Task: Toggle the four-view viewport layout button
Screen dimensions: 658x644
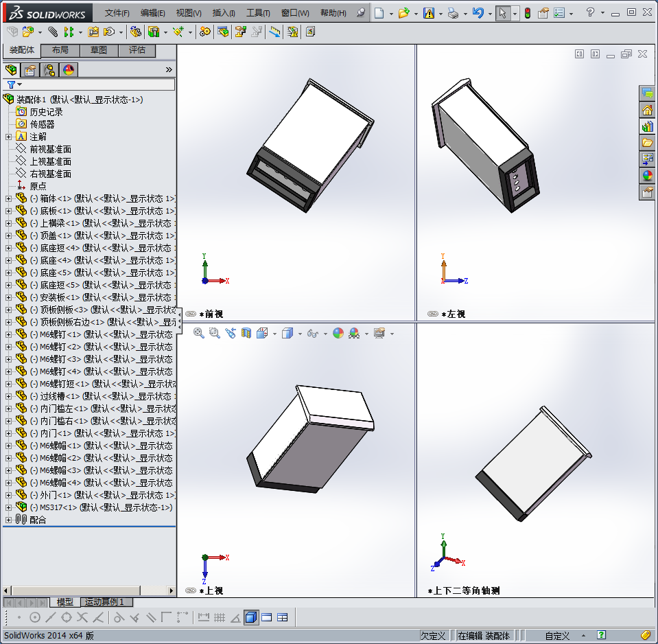Action: tap(283, 617)
